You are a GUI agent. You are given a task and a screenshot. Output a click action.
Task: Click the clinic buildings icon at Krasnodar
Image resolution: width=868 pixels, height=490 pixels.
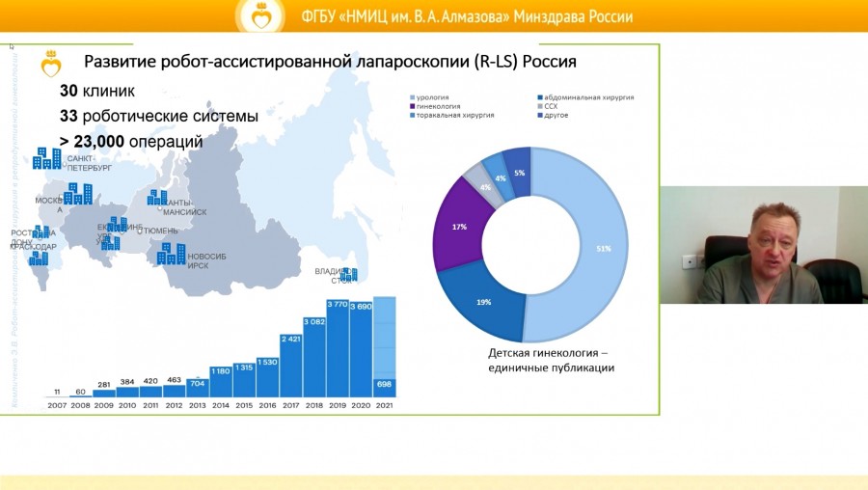click(x=39, y=258)
